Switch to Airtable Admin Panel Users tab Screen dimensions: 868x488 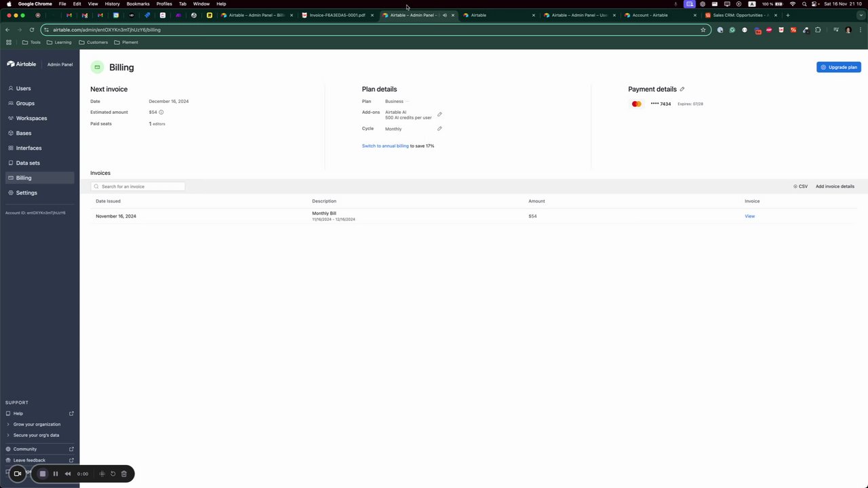click(x=580, y=15)
